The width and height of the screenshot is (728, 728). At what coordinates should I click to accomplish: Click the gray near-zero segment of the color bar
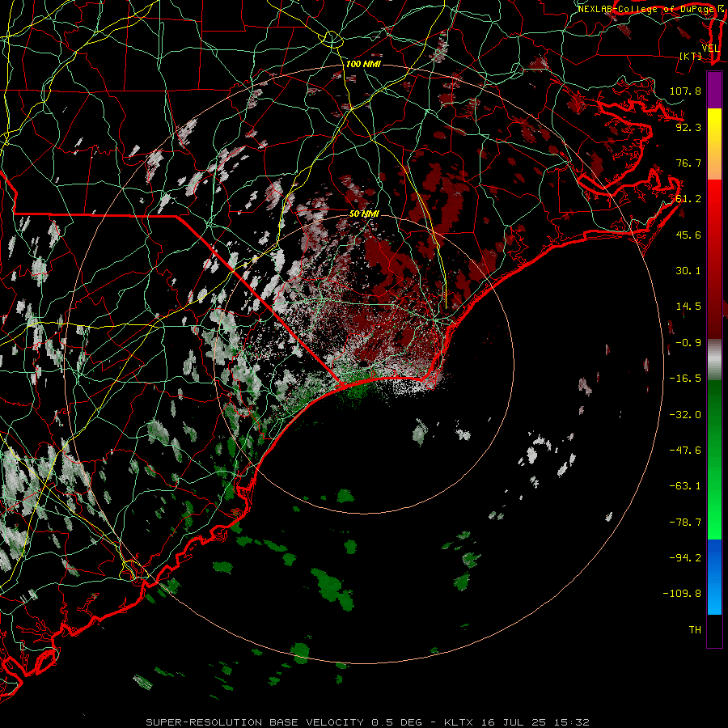(x=714, y=360)
